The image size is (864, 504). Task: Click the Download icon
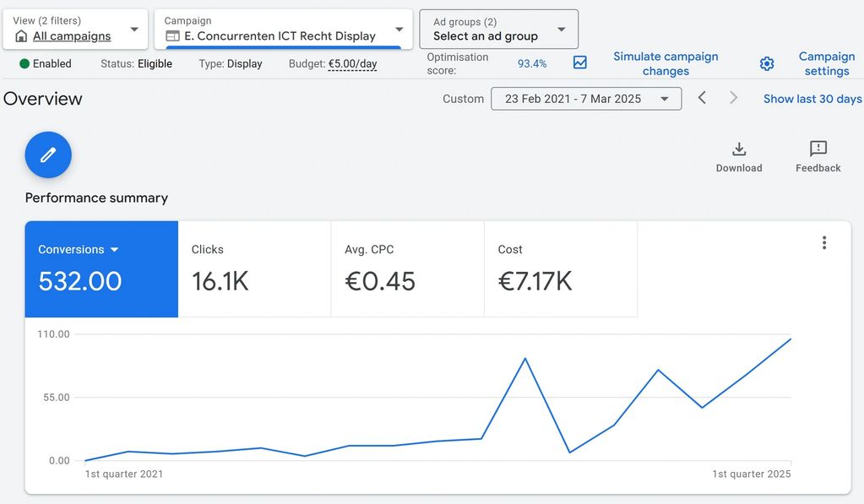tap(739, 149)
